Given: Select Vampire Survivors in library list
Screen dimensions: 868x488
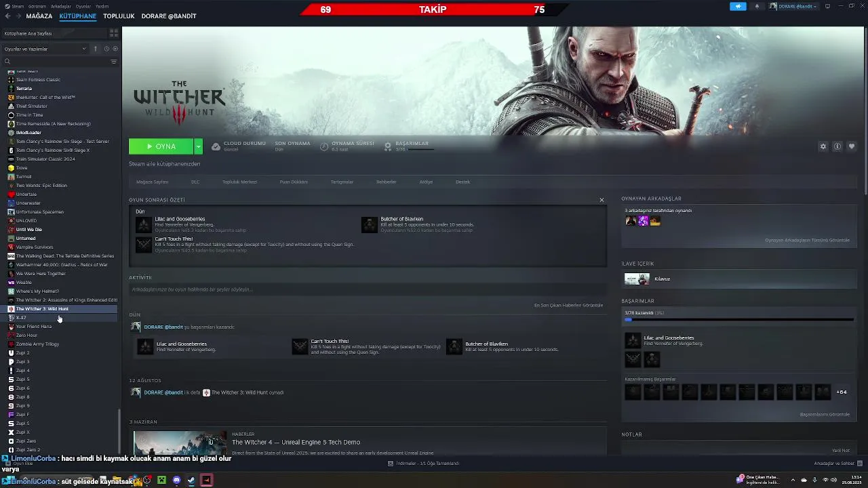Looking at the screenshot, I should [x=35, y=247].
